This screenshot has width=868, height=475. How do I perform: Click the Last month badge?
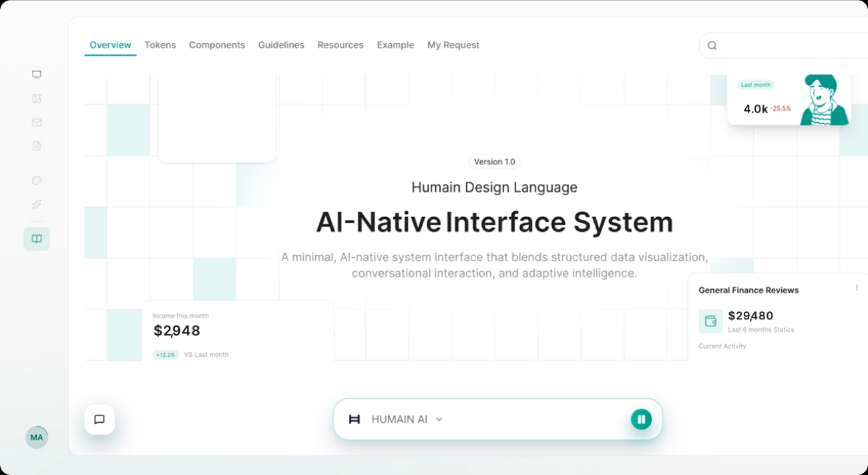[756, 85]
